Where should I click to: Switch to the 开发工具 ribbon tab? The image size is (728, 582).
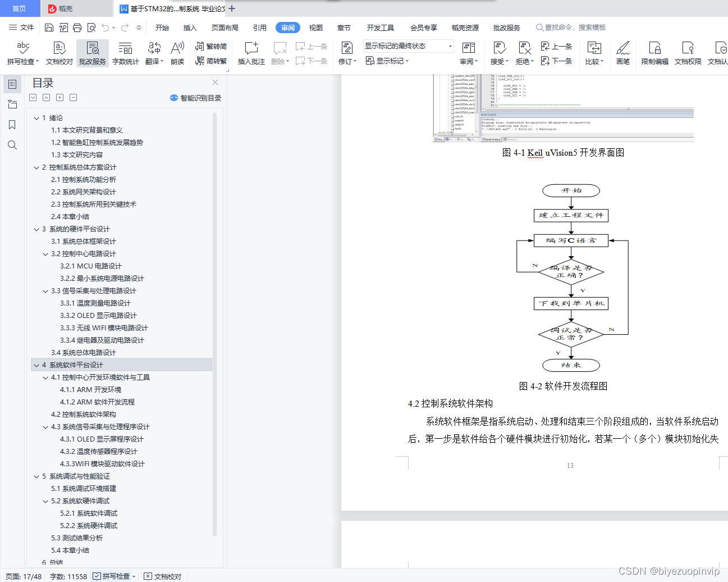381,28
